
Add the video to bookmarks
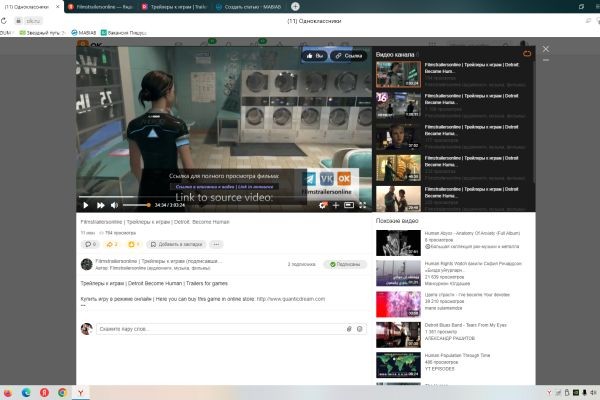[x=176, y=244]
